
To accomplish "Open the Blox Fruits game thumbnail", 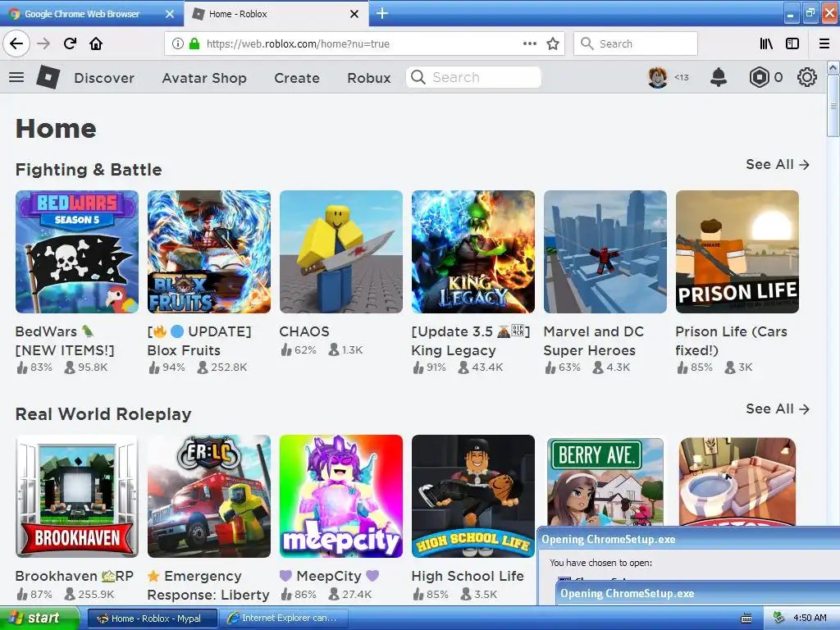I will [x=209, y=252].
